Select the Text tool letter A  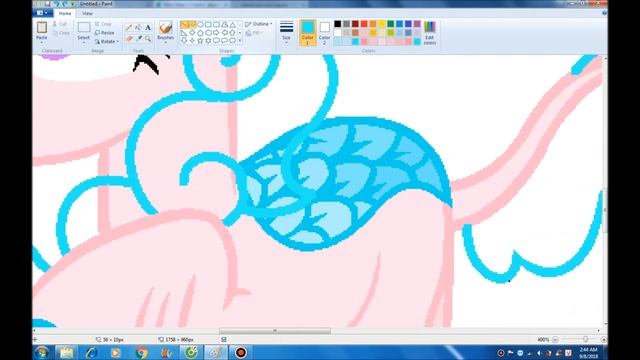tap(148, 27)
